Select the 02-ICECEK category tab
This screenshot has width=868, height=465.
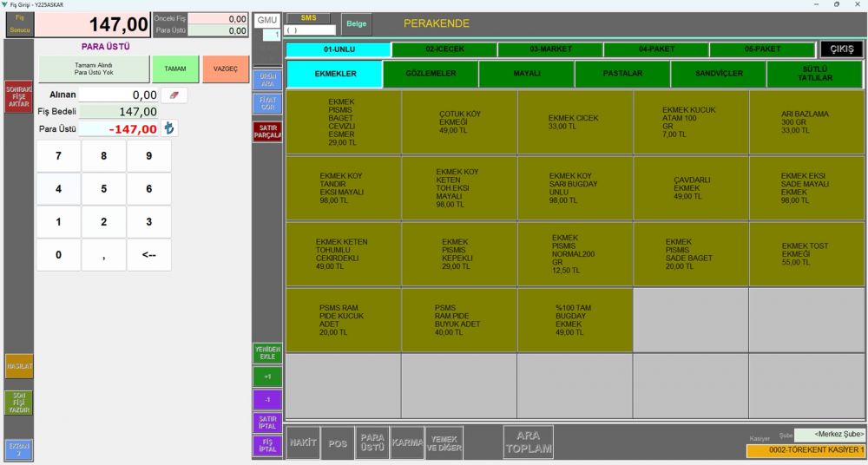tap(444, 49)
